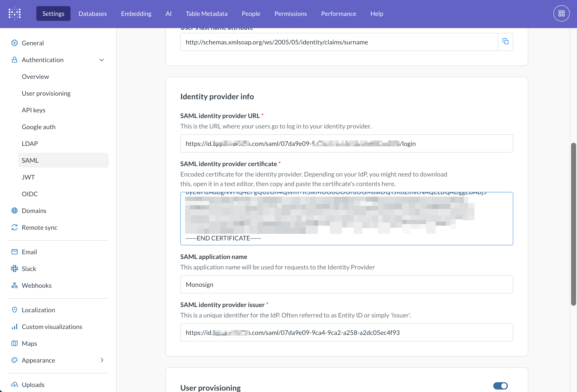The width and height of the screenshot is (577, 392).
Task: Select the Settings tab
Action: 53,13
